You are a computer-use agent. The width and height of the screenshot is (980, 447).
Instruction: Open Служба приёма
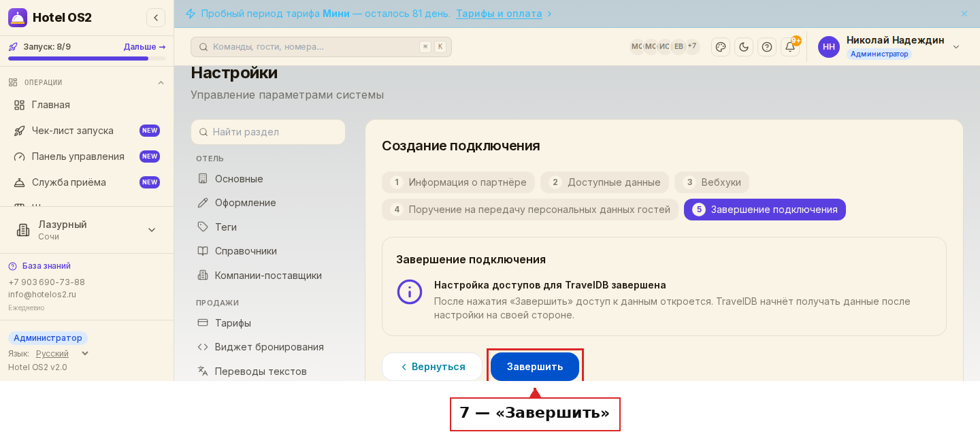pyautogui.click(x=86, y=182)
